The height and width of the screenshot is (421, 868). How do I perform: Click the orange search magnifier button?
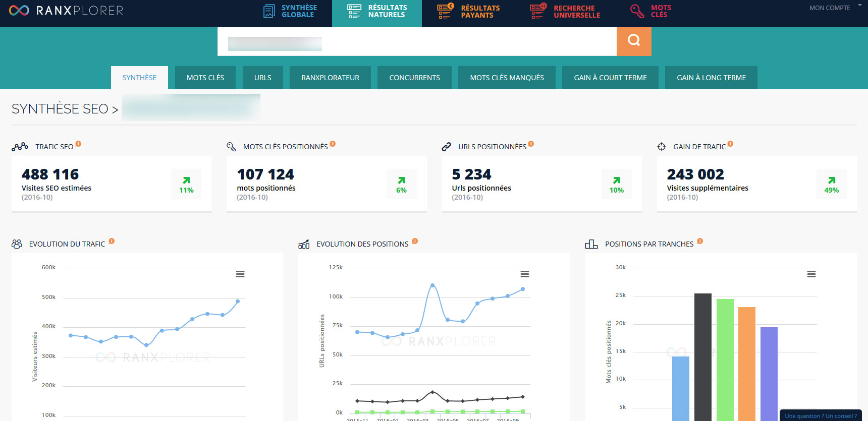[x=634, y=41]
